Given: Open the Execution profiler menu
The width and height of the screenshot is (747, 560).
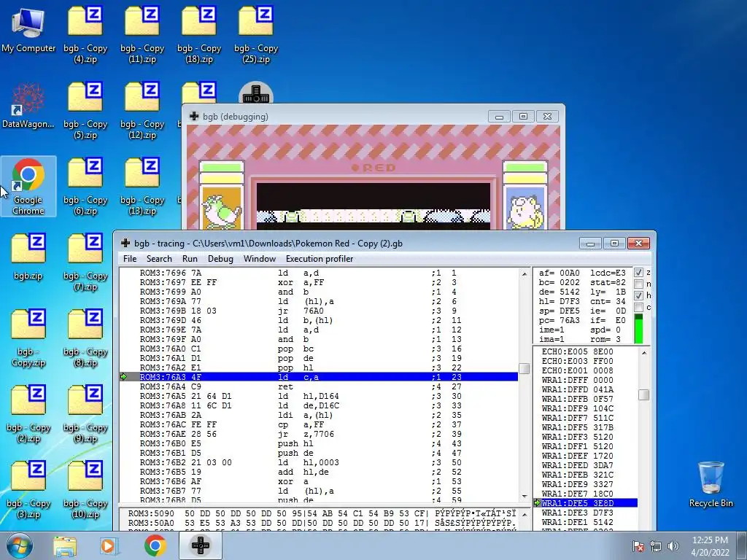Looking at the screenshot, I should coord(320,259).
